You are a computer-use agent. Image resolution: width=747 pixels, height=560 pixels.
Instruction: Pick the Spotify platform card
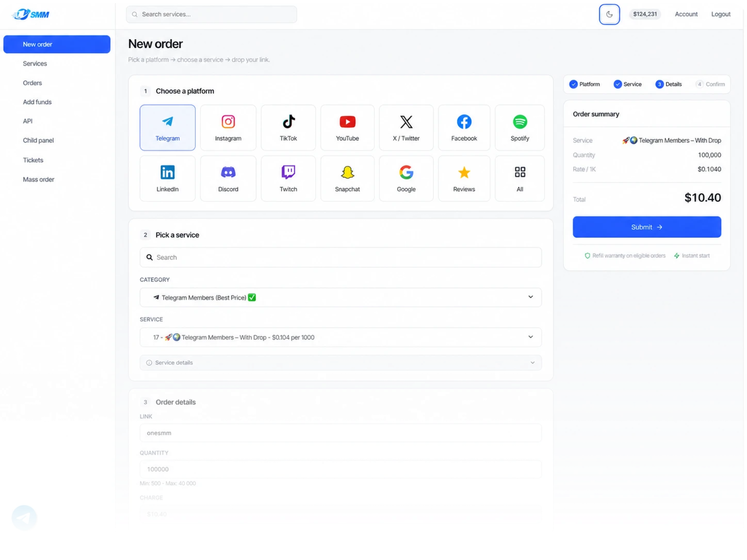(520, 127)
